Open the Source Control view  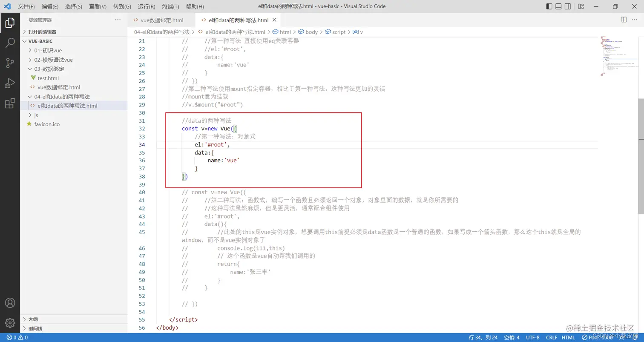[10, 63]
